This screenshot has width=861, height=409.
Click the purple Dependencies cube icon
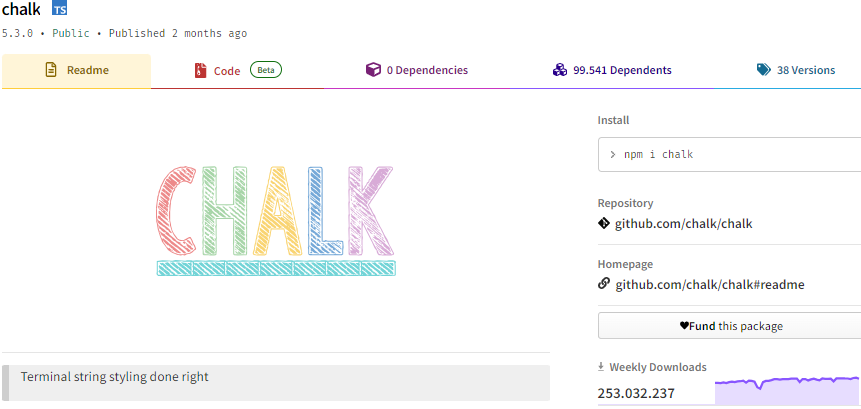pos(373,70)
